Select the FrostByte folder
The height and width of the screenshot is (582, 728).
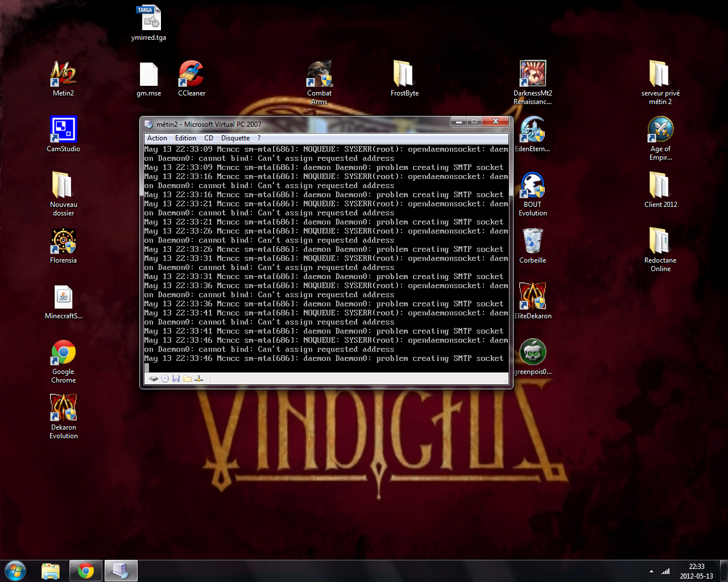(x=404, y=79)
